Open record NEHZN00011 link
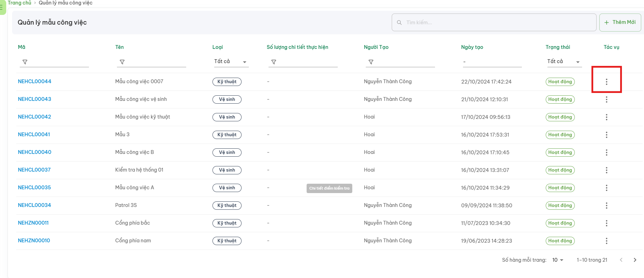644x278 pixels. tap(33, 223)
